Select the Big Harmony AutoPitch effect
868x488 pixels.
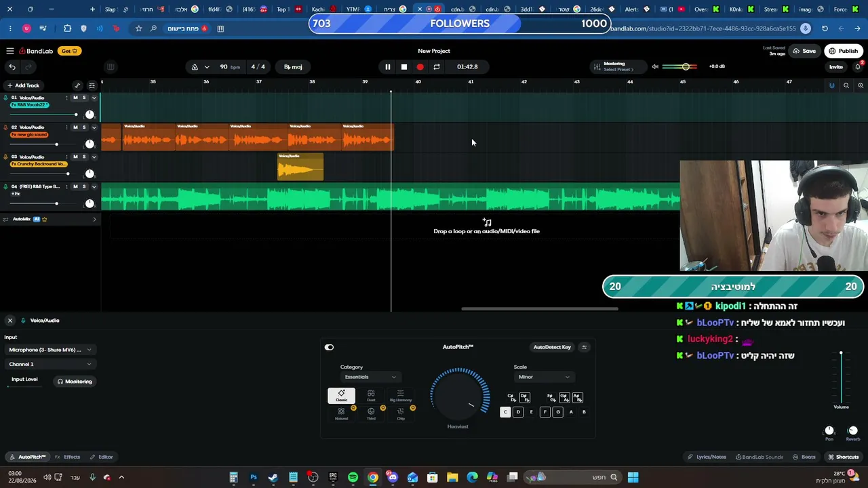pos(401,396)
